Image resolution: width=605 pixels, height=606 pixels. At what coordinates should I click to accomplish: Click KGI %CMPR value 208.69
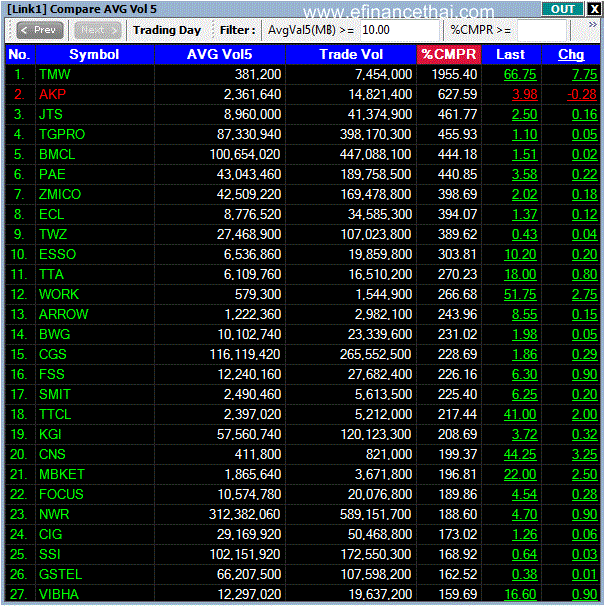[458, 435]
